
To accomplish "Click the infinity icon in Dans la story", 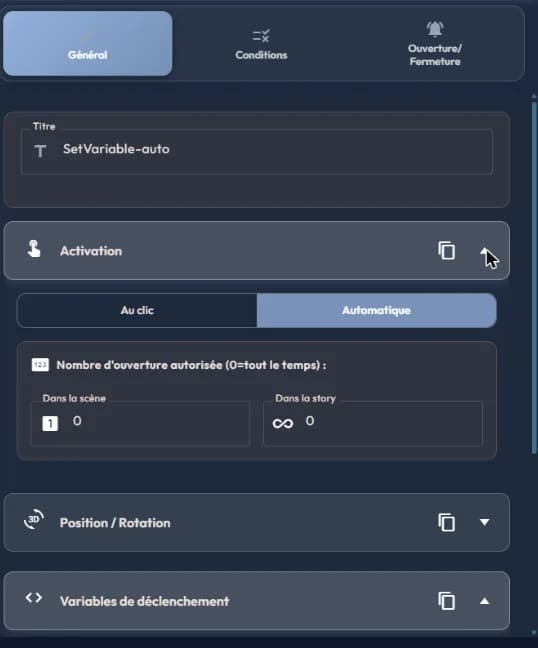I will click(283, 424).
